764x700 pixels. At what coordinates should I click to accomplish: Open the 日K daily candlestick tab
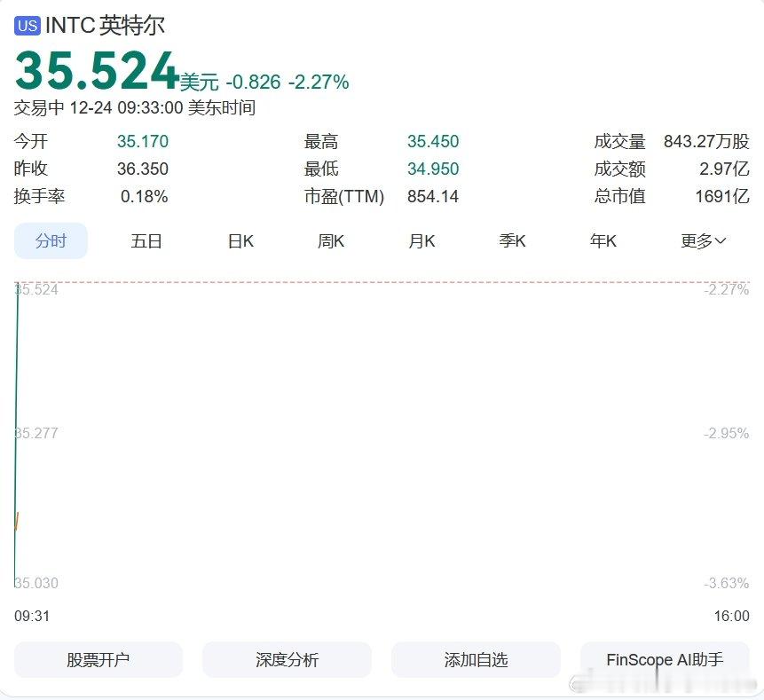[240, 241]
